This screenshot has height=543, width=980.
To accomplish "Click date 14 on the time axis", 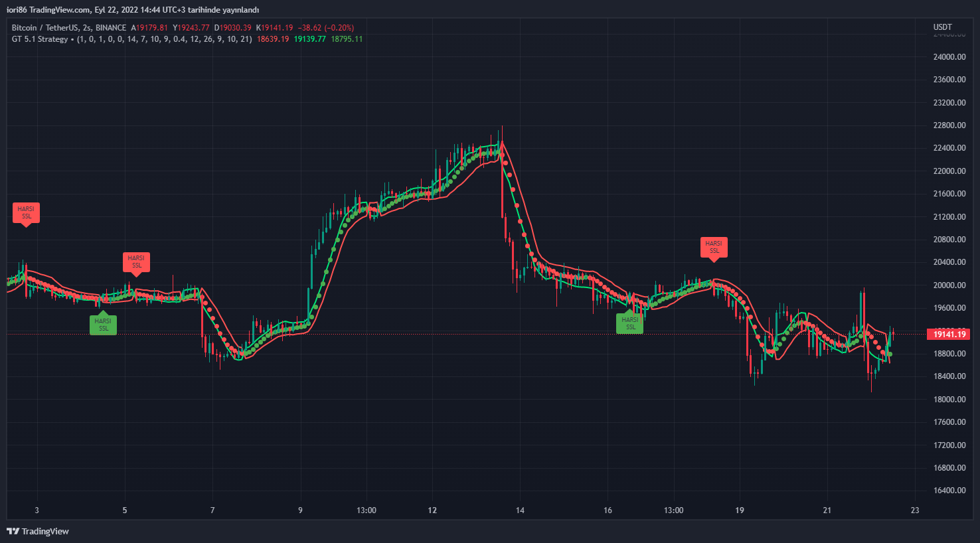I will (x=520, y=510).
